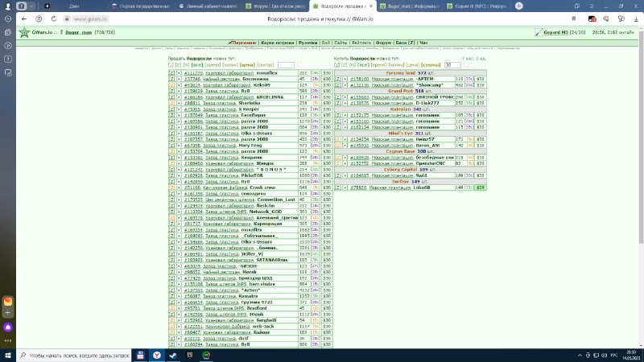644x362 pixels.
Task: Switch to Форум browser tab
Action: click(275, 6)
